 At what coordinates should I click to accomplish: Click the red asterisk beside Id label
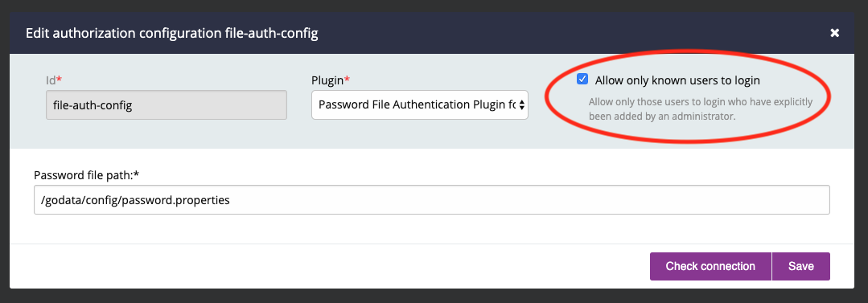pyautogui.click(x=60, y=79)
